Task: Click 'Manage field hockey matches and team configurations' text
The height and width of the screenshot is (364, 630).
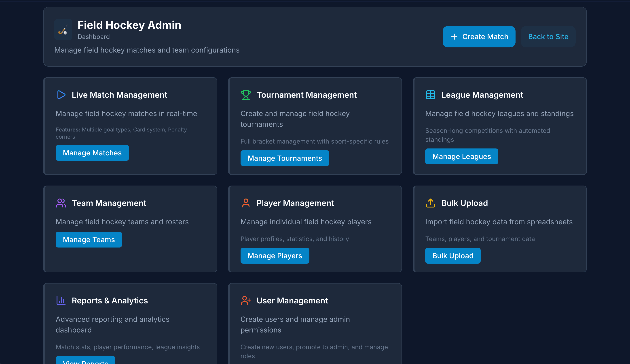Action: tap(147, 50)
